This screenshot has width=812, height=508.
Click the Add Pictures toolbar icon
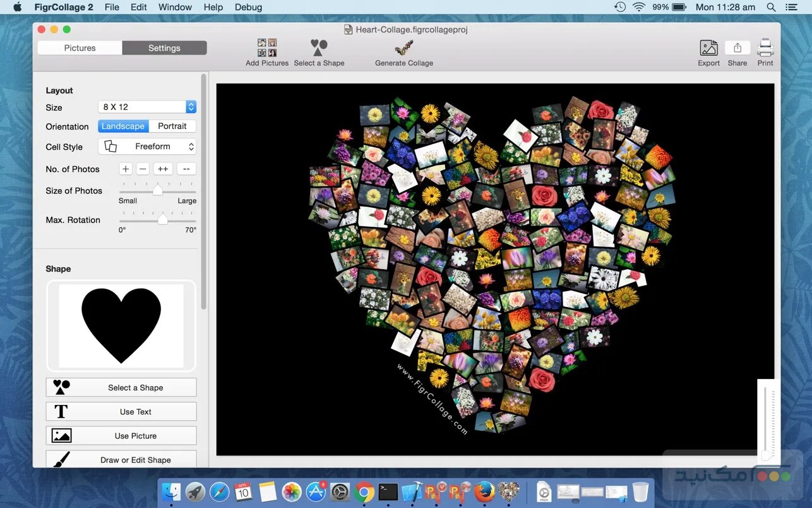point(266,47)
